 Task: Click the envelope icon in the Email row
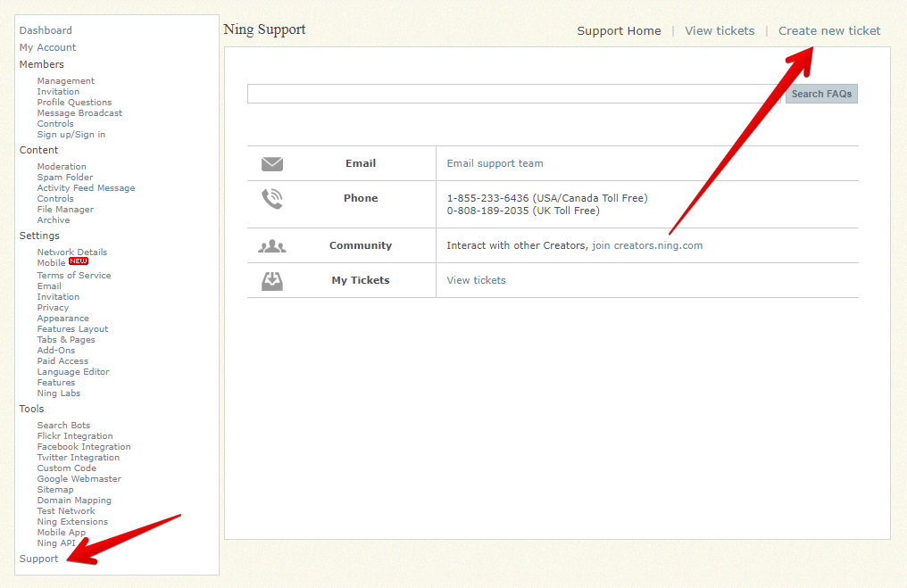[272, 164]
